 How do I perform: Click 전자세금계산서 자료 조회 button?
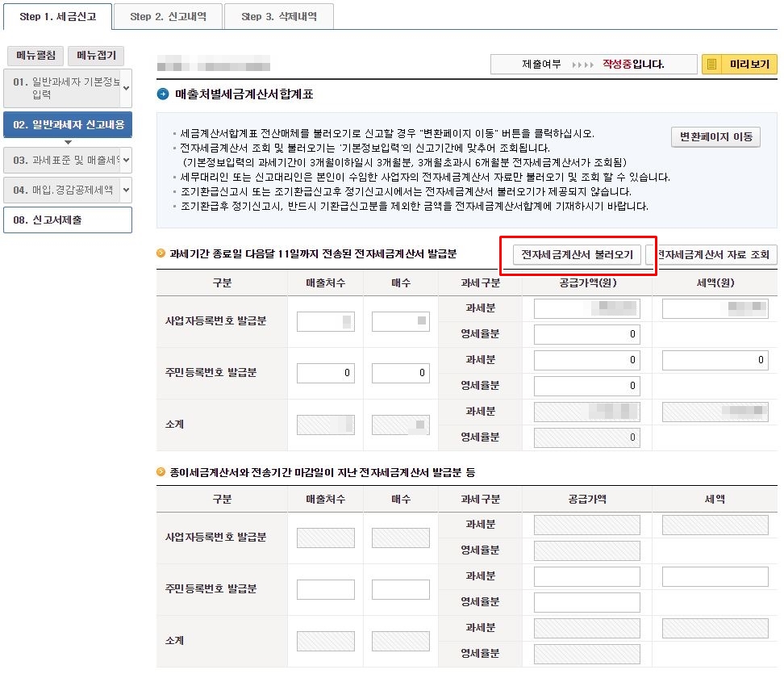point(711,255)
